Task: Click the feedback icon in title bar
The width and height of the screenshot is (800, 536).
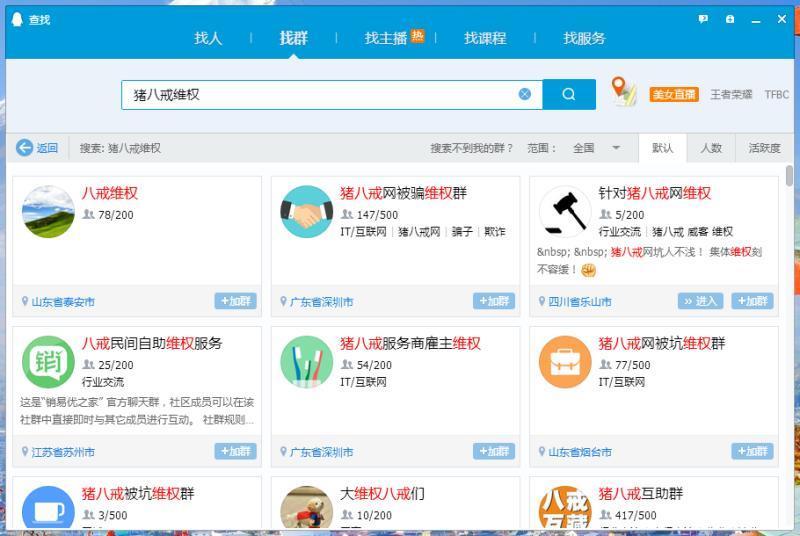Action: pos(703,19)
